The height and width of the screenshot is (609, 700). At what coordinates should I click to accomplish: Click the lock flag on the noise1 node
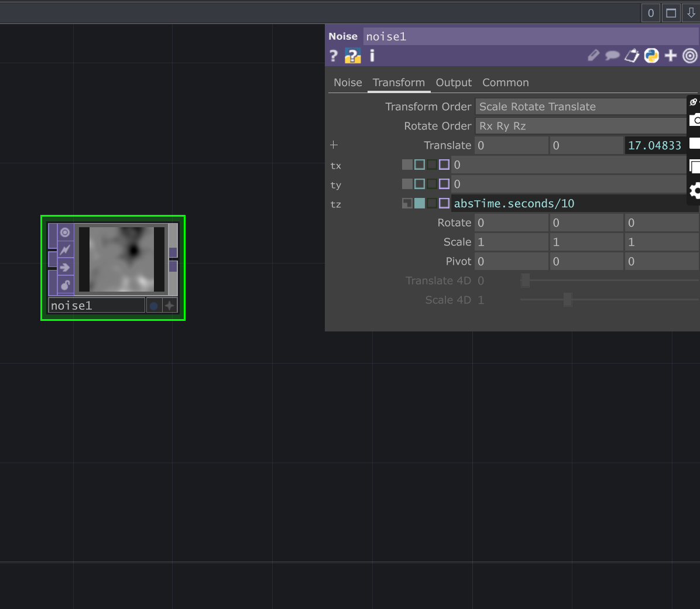pos(64,285)
